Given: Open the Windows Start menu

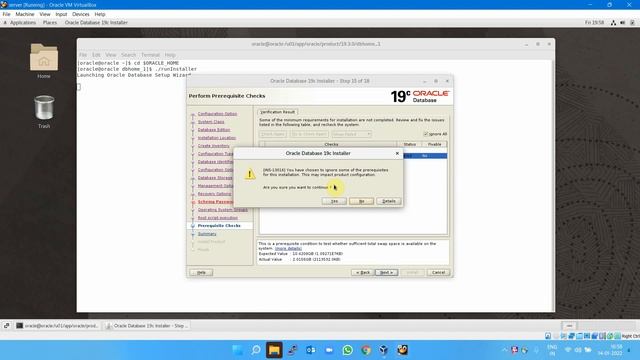Looking at the screenshot, I should pos(238,350).
